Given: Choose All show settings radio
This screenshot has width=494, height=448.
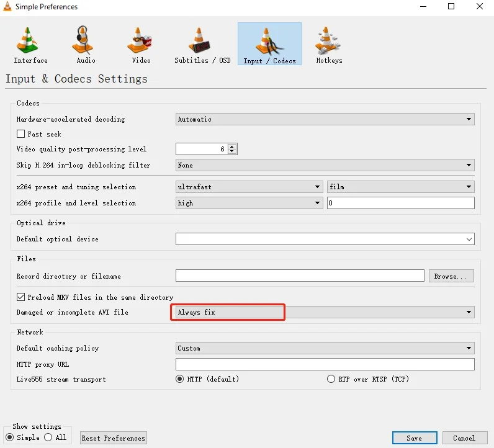Looking at the screenshot, I should [48, 437].
